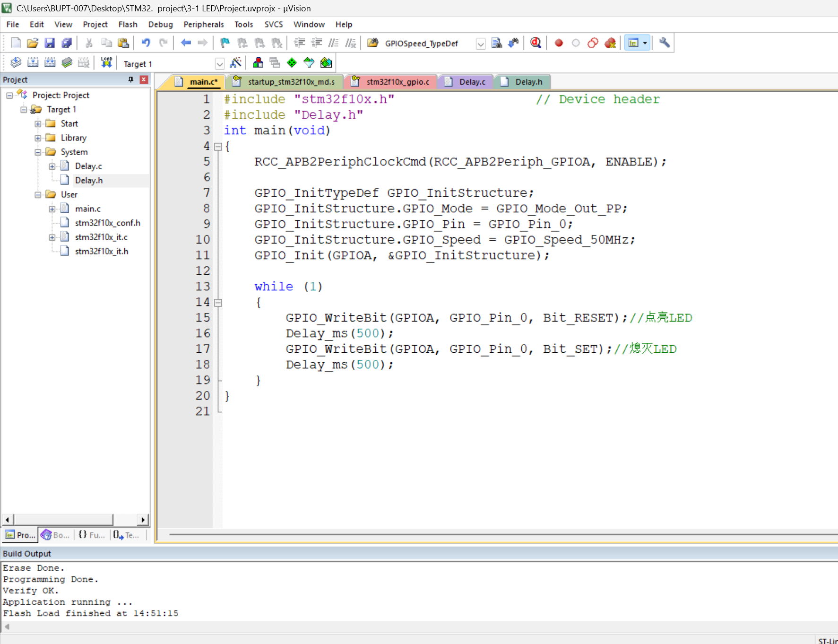838x644 pixels.
Task: Open a file using the folder icon
Action: 33,43
